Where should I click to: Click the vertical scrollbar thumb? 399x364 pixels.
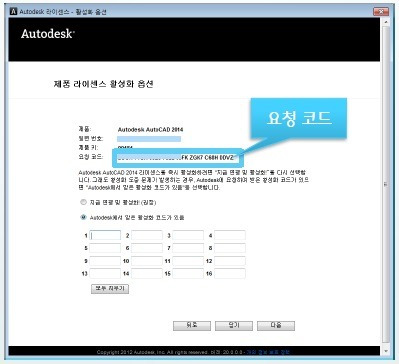[x=386, y=184]
